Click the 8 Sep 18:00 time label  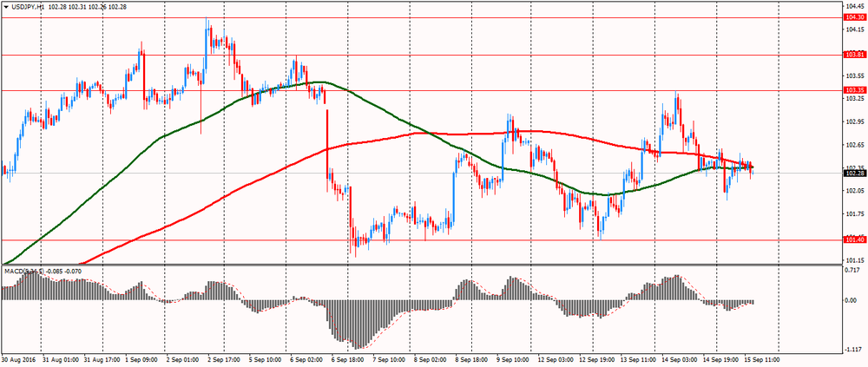(x=470, y=359)
